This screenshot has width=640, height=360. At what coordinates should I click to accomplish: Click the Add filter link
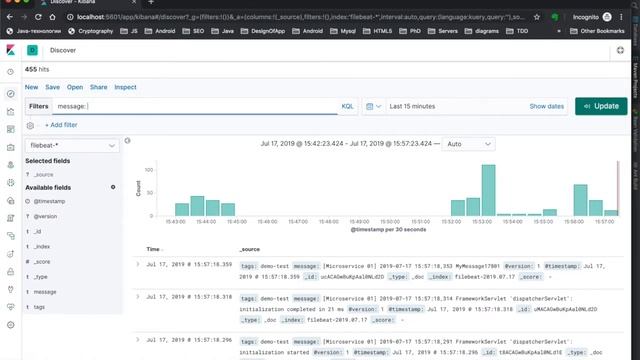click(x=61, y=125)
